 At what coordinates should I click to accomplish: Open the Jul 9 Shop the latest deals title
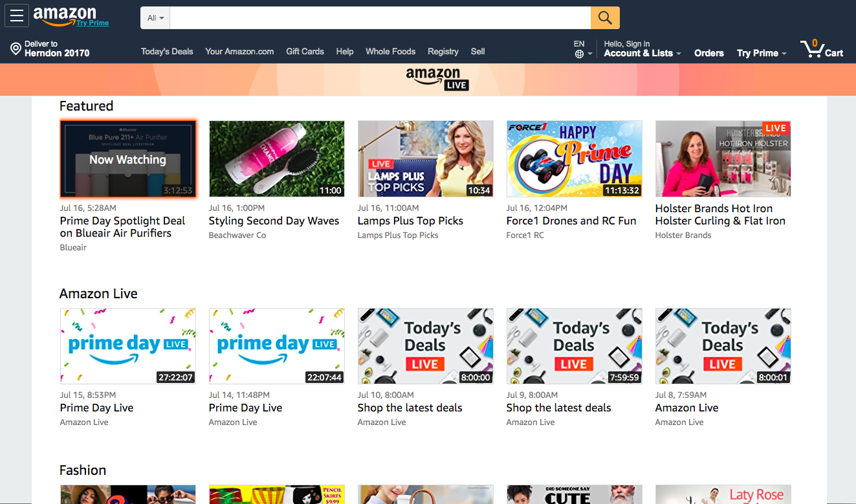pos(558,408)
